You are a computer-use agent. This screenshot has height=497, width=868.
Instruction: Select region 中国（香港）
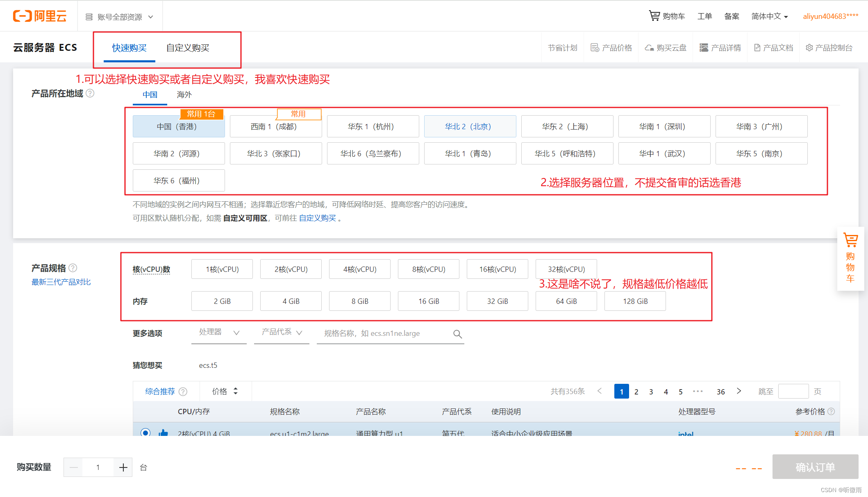(179, 126)
